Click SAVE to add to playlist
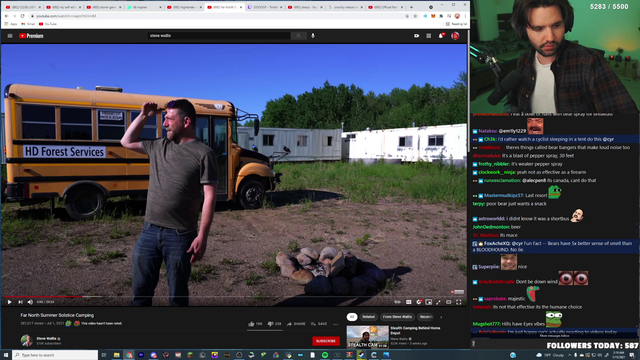This screenshot has width=640, height=360. 319,324
